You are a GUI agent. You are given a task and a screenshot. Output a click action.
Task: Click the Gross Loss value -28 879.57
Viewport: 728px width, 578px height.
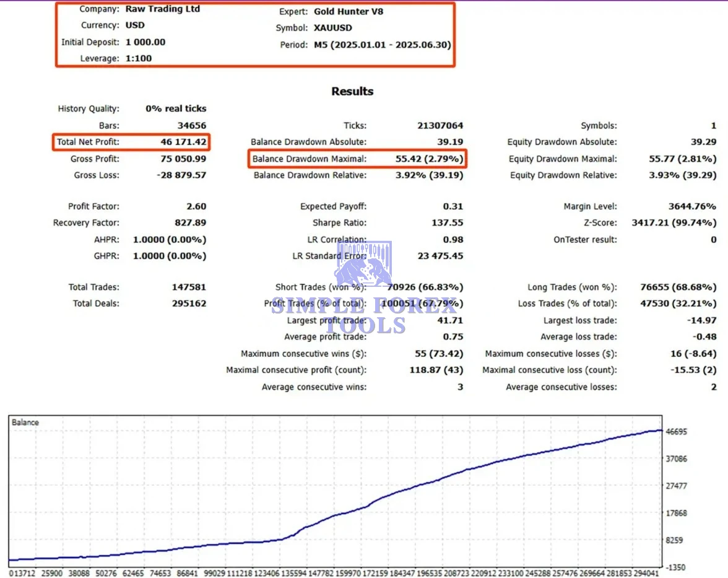point(181,175)
